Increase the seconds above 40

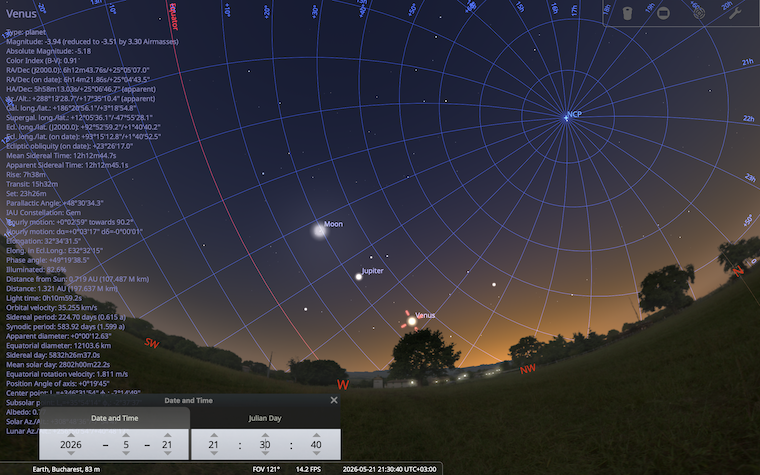[316, 435]
